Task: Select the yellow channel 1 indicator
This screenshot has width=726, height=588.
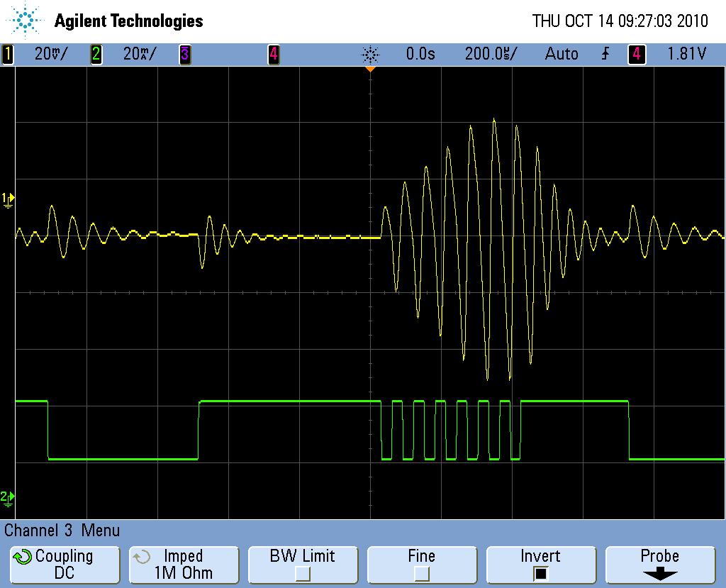Action: 8,54
